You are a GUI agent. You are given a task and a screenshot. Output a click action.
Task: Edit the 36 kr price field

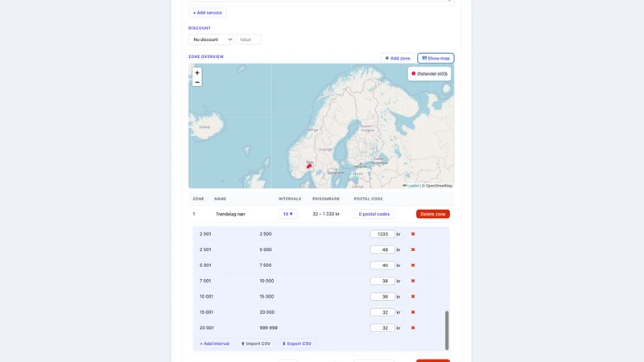click(x=382, y=296)
